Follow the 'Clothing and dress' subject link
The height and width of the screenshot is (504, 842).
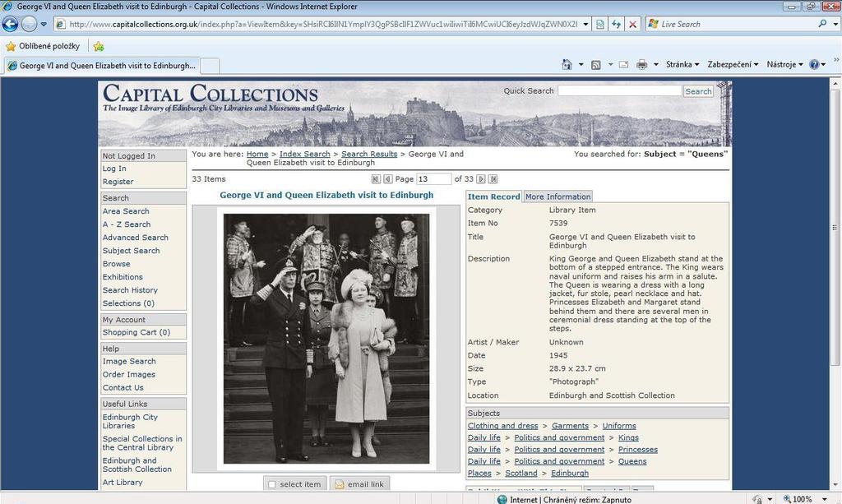pyautogui.click(x=502, y=426)
